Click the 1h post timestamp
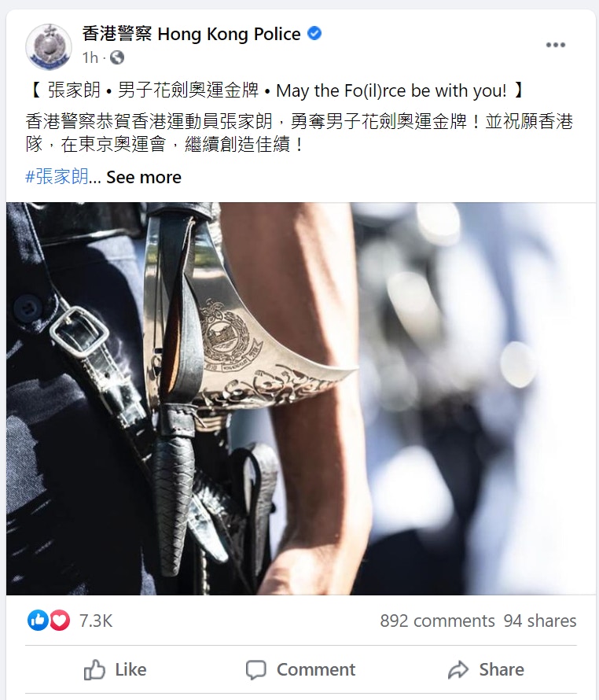 90,57
